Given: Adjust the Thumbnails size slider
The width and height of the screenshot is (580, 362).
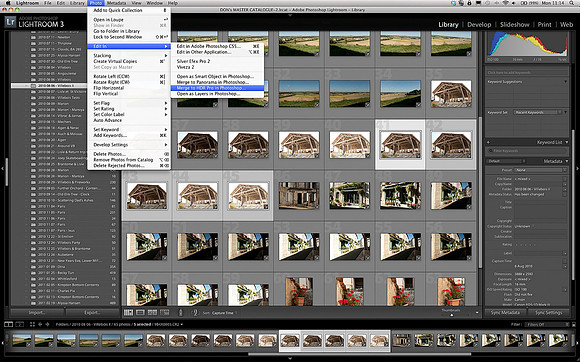Looking at the screenshot, I should click(451, 315).
